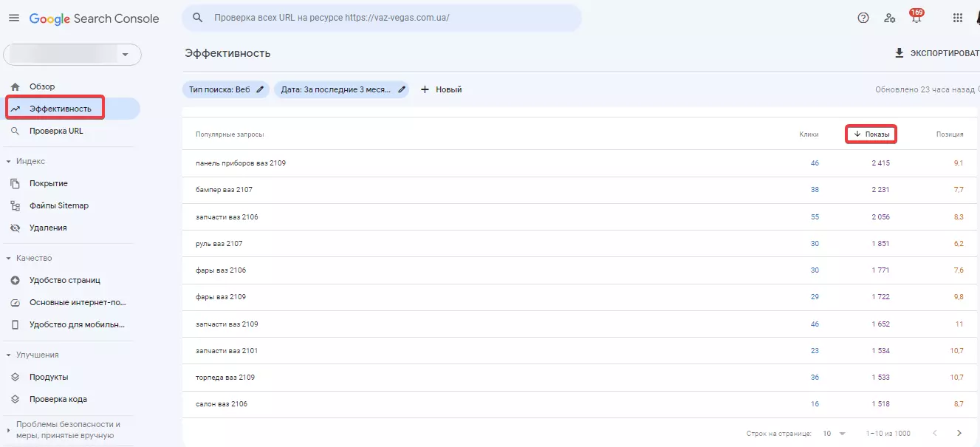
Task: Click the URL inspection search field
Action: point(382,18)
